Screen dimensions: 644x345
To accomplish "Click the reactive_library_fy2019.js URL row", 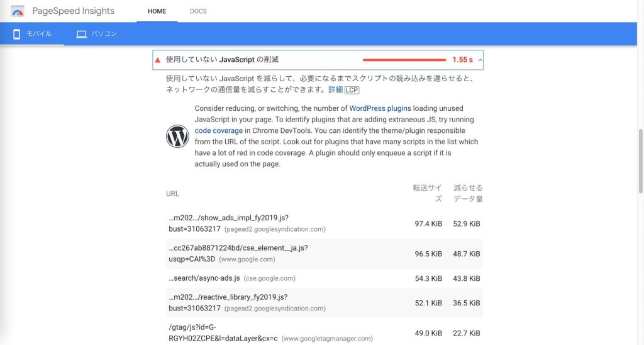I will [325, 303].
